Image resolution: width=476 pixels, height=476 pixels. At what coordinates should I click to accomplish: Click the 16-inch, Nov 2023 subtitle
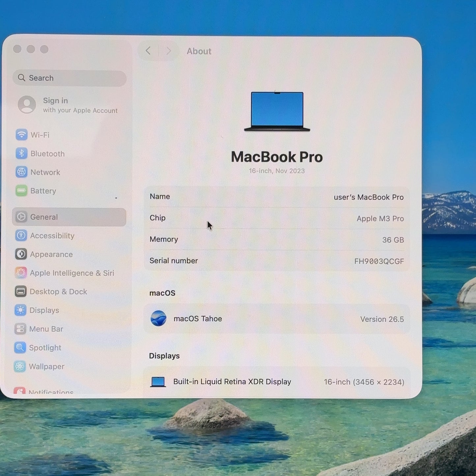(x=277, y=171)
